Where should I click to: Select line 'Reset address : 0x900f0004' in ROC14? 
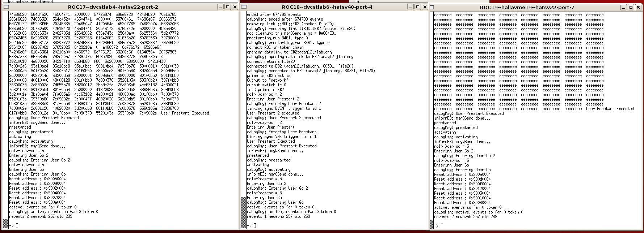[462, 184]
